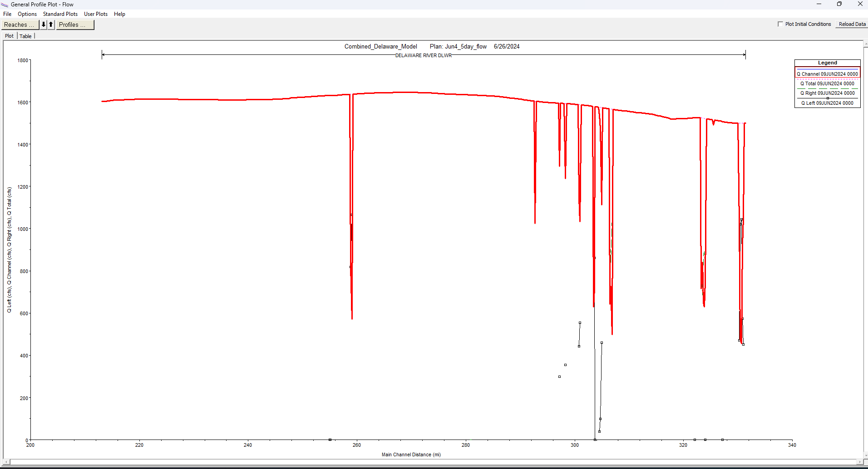The height and width of the screenshot is (469, 868).
Task: Open the Profiles selection button
Action: [x=75, y=24]
